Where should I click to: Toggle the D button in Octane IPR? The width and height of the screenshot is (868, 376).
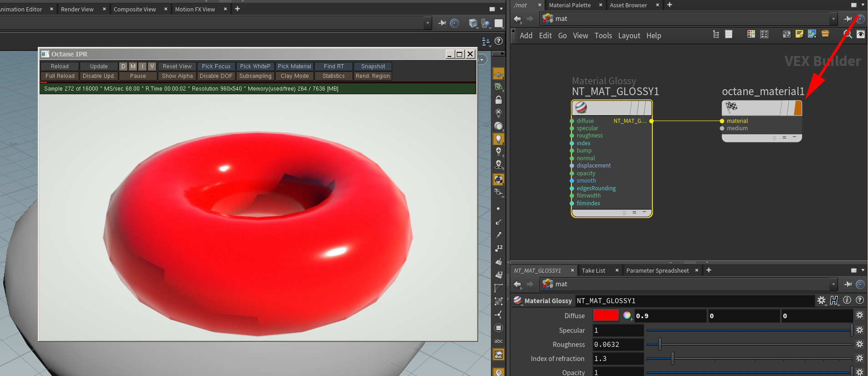coord(123,66)
